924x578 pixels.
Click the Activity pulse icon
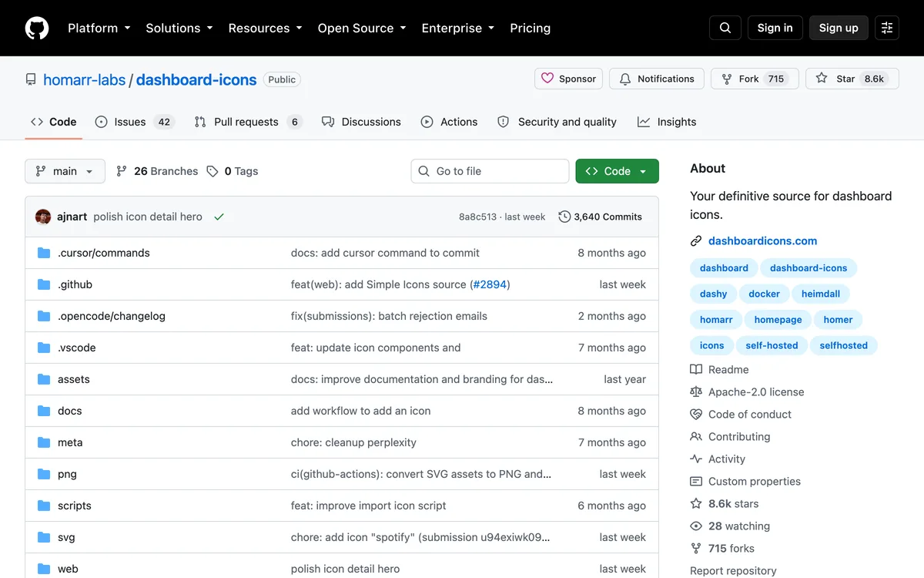click(696, 459)
